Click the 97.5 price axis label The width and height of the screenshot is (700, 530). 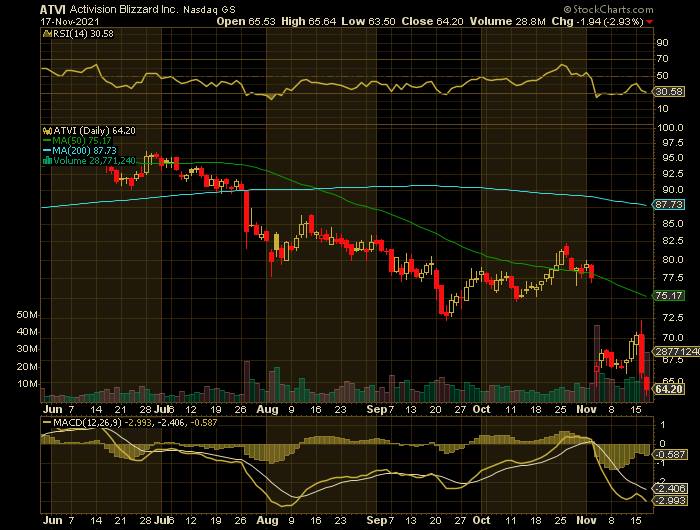point(672,143)
